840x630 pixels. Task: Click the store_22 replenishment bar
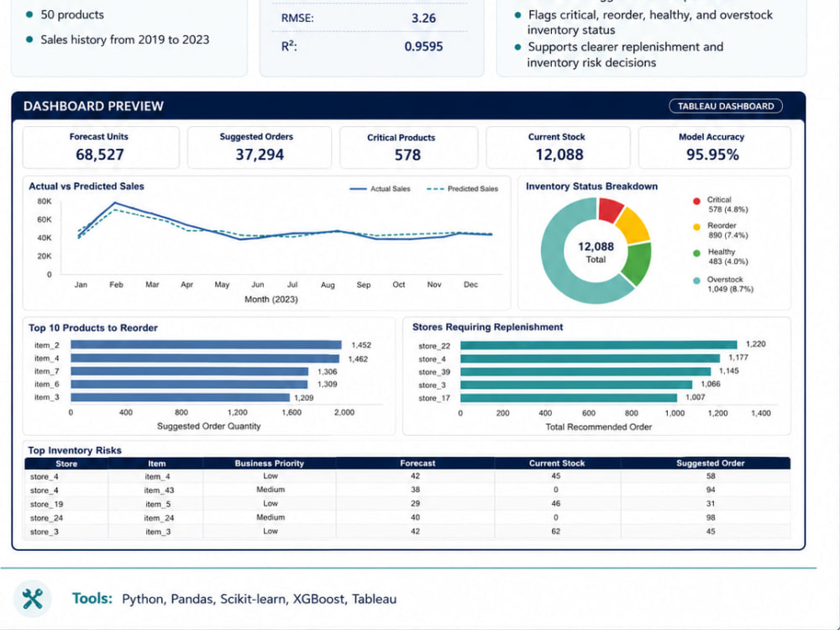coord(598,345)
